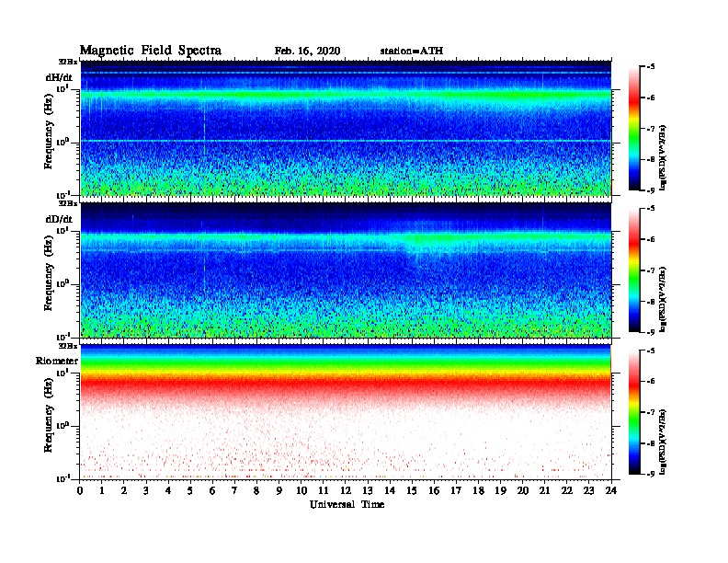Select the Riometer spectrogram plot

346,412
